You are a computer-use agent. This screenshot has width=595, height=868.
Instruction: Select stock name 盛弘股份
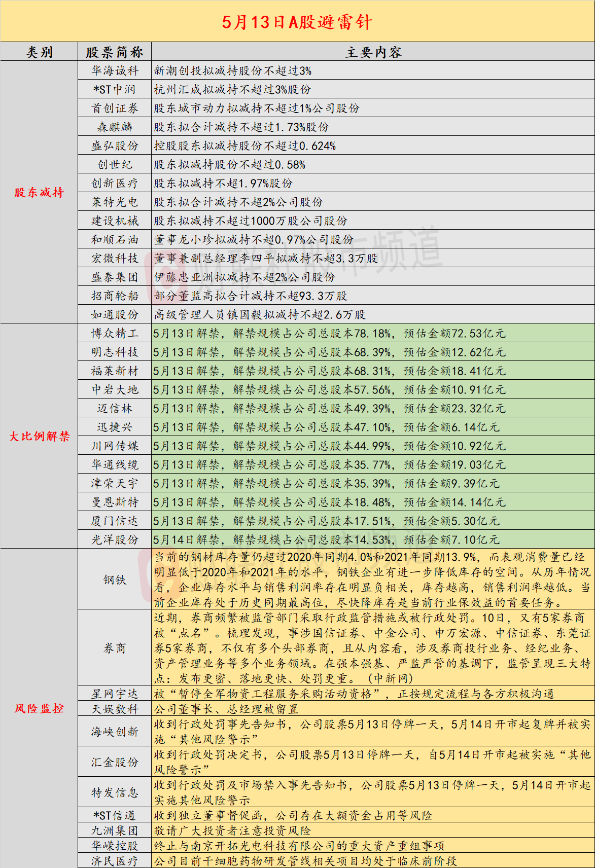[115, 146]
